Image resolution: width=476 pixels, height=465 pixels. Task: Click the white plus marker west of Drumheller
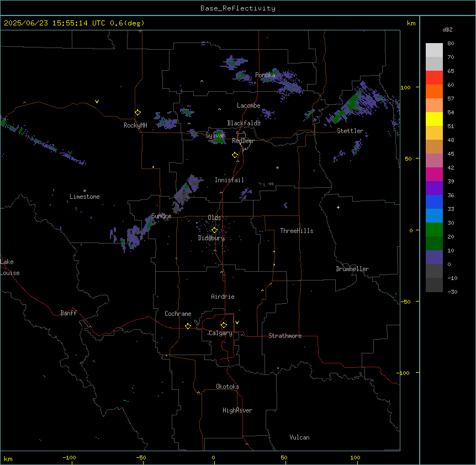(338, 207)
